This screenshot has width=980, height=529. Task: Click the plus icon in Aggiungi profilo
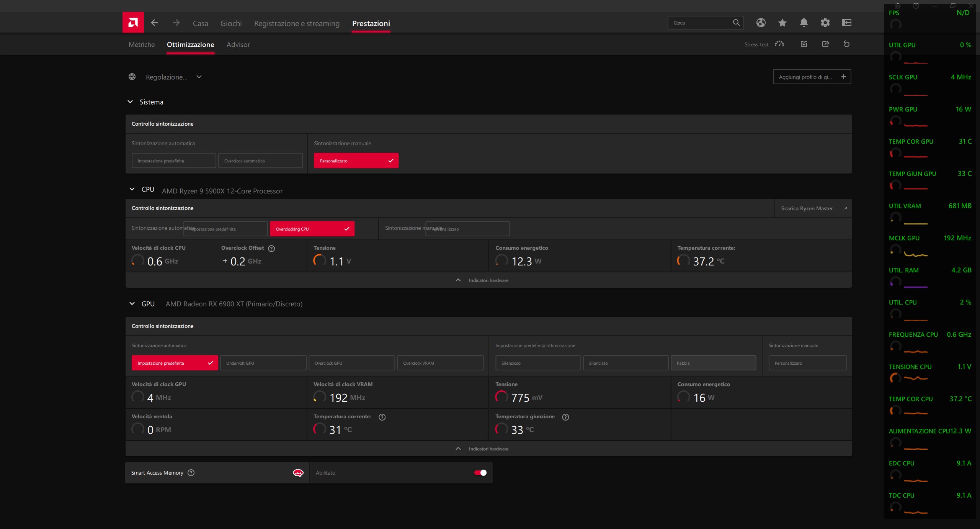coord(844,77)
